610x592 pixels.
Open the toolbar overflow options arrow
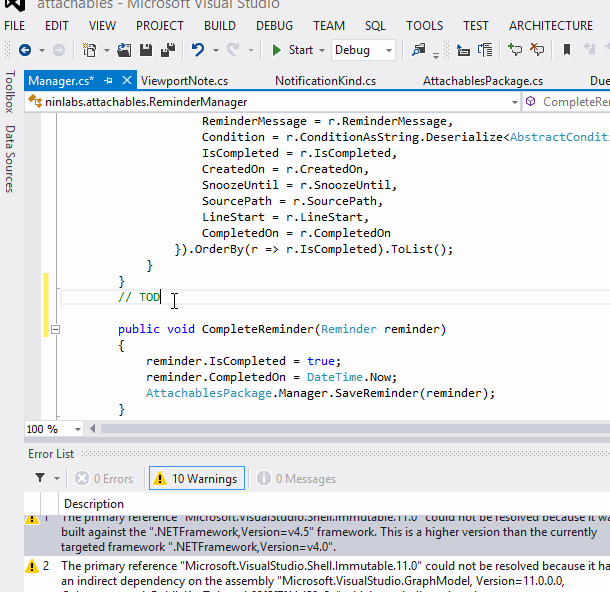pyautogui.click(x=436, y=55)
